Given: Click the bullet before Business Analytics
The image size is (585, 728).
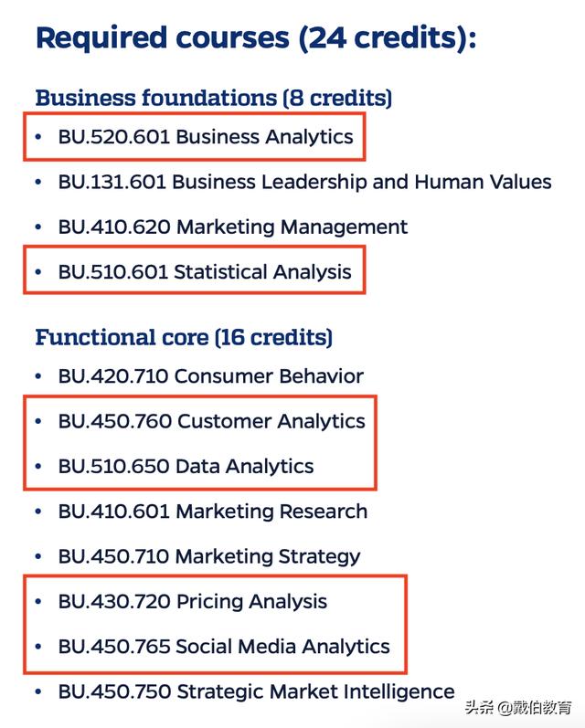Looking at the screenshot, I should [x=38, y=137].
